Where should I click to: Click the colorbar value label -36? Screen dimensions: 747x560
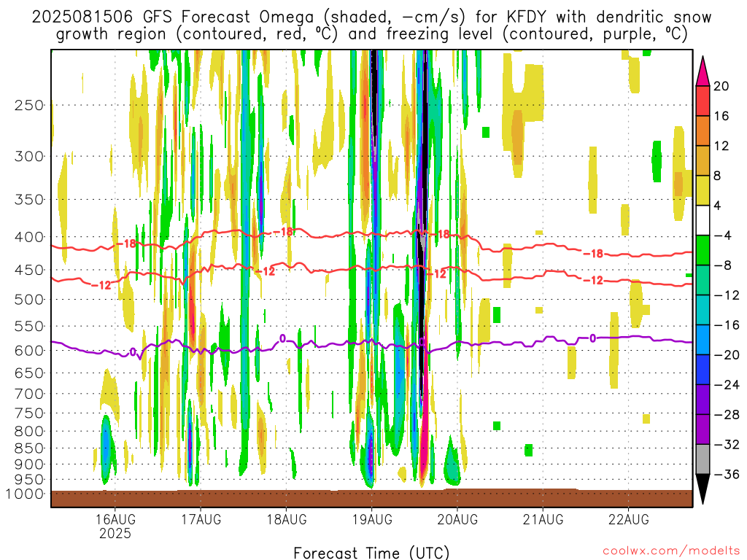(x=727, y=474)
